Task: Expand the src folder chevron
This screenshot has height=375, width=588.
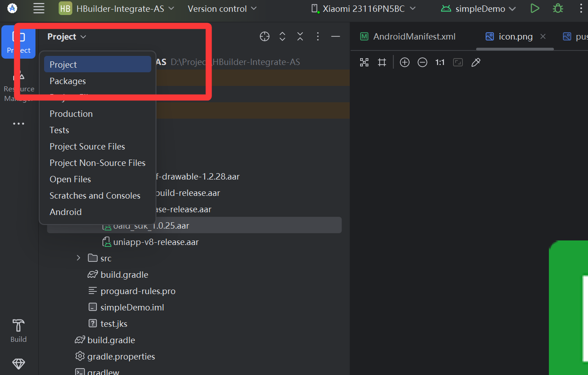Action: point(78,258)
